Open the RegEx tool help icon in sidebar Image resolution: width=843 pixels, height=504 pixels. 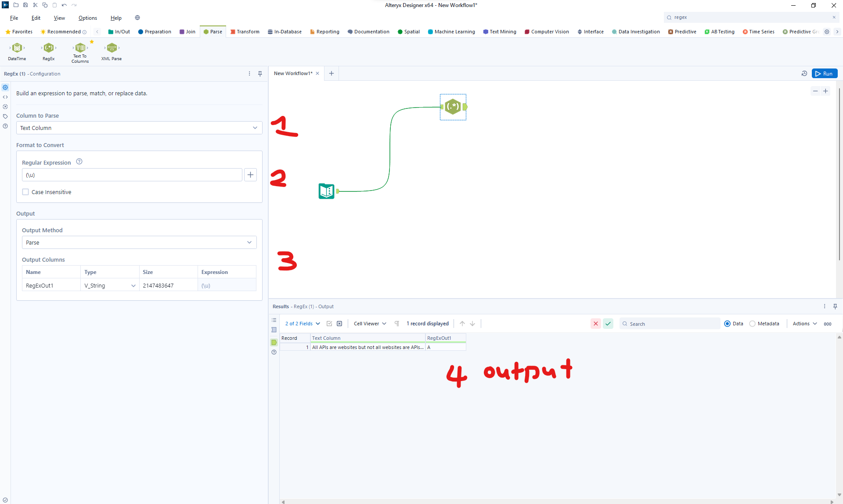pos(5,126)
